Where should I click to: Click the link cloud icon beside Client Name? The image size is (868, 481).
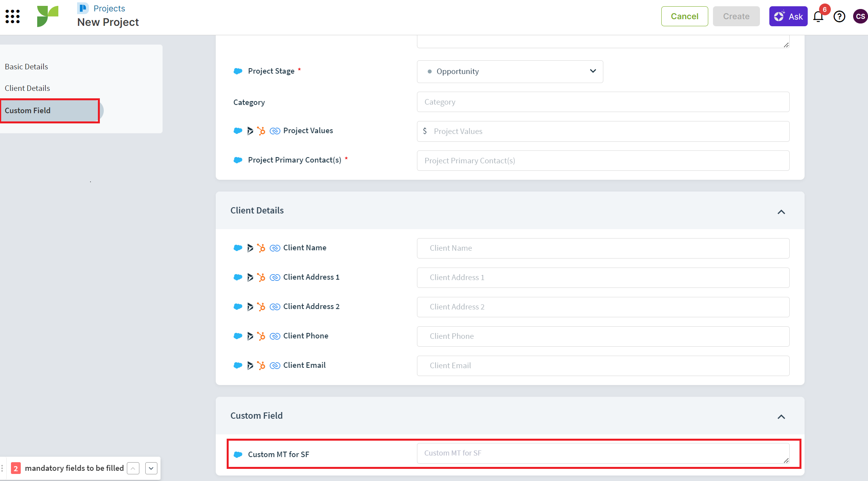coord(275,248)
